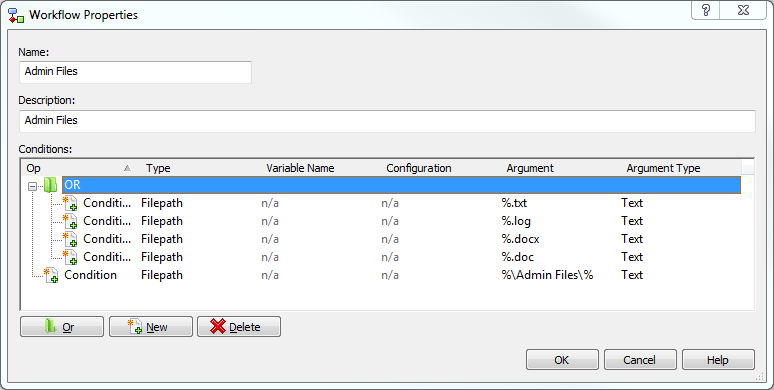
Task: Open Help from the bottom button
Action: 718,360
